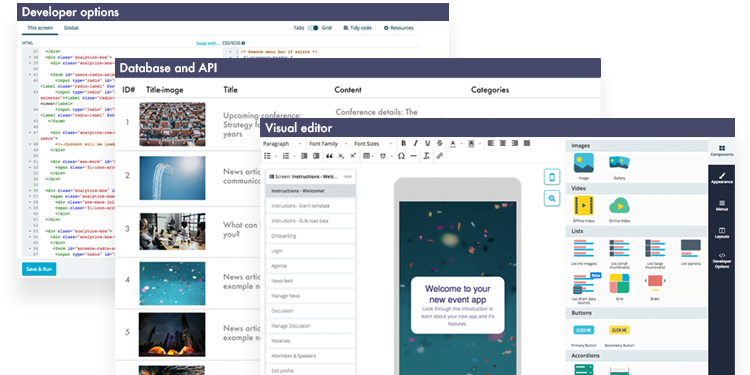This screenshot has height=375, width=750.
Task: Add the Primary Button component
Action: coord(584,336)
